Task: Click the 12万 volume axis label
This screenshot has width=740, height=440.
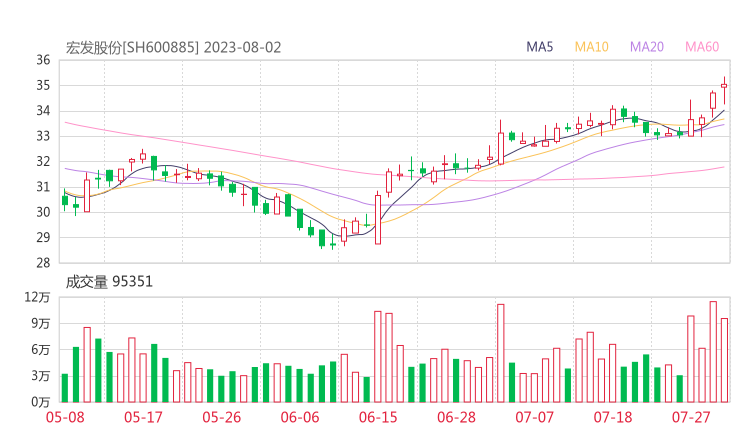Action: [x=37, y=297]
